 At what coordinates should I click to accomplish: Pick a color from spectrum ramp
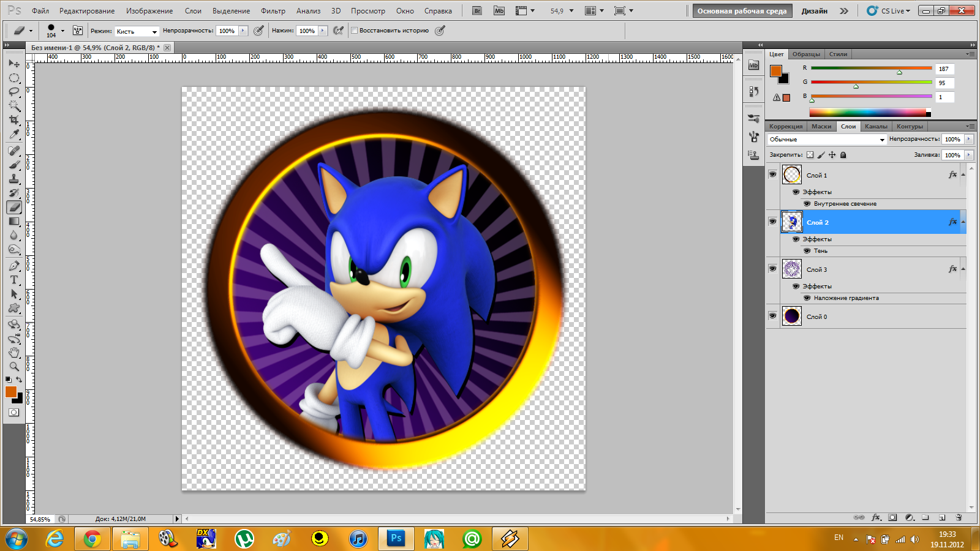click(x=870, y=113)
